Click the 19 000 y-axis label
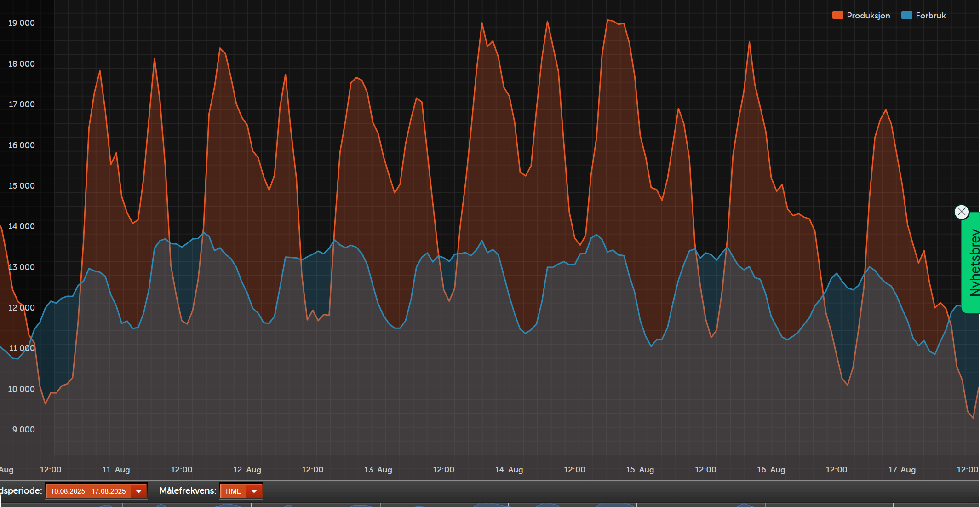The image size is (980, 507). [x=21, y=23]
